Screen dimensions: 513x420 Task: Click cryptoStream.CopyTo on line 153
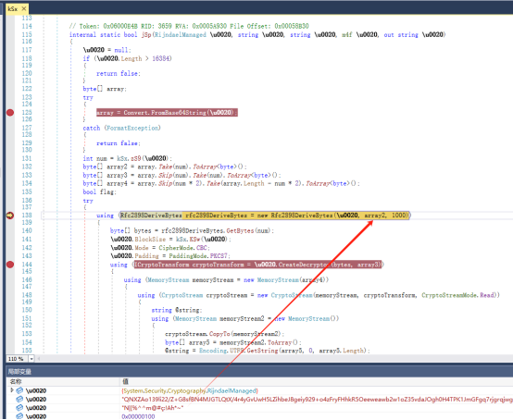coord(197,334)
